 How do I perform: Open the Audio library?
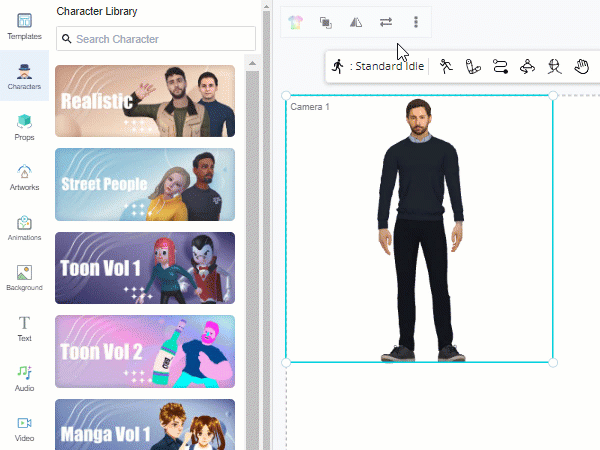(24, 378)
